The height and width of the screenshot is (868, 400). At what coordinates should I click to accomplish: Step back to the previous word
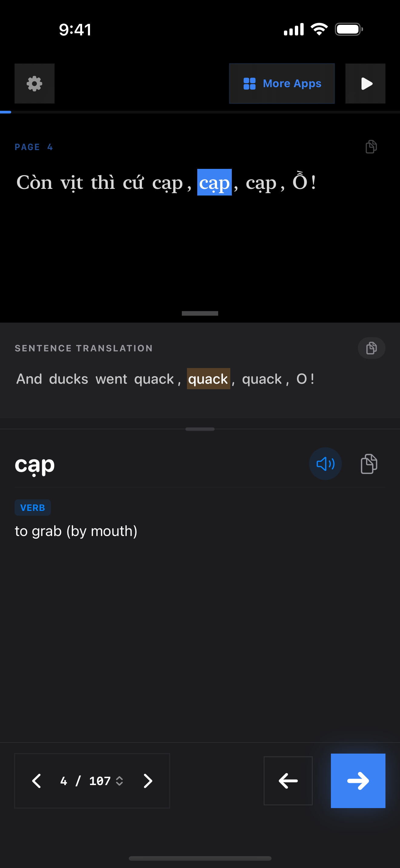point(288,781)
